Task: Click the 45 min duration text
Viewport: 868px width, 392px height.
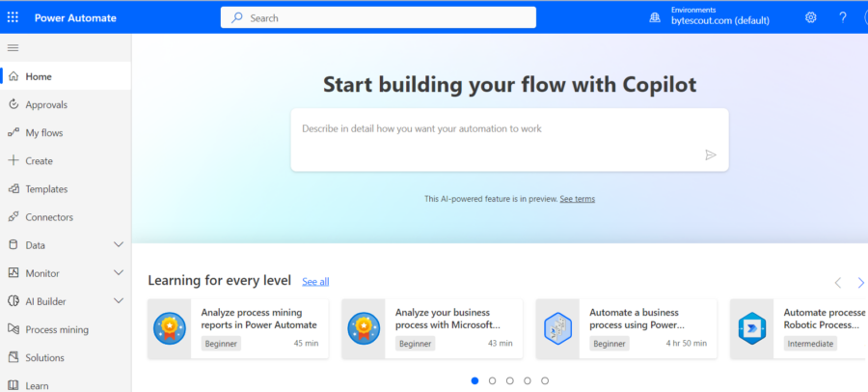Action: 306,343
